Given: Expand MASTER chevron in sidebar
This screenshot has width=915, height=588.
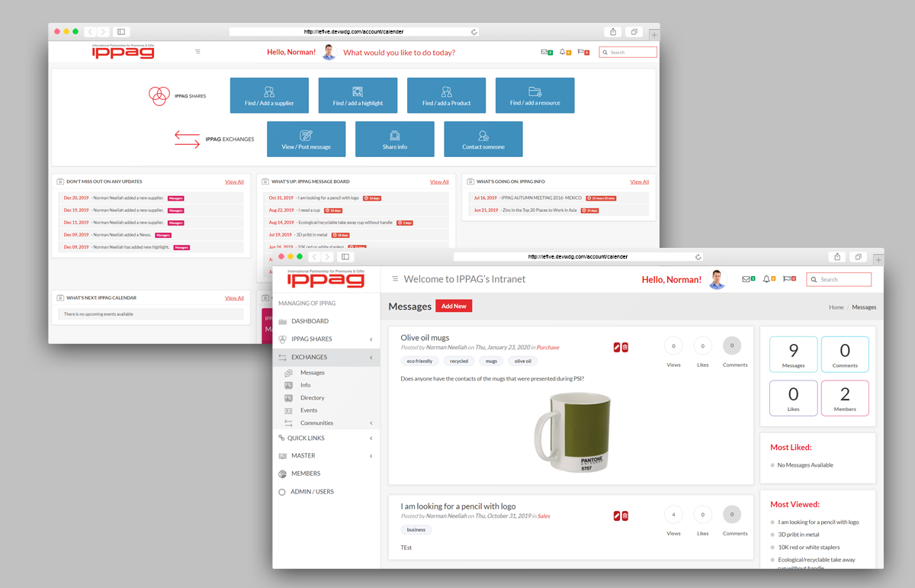Looking at the screenshot, I should click(371, 456).
